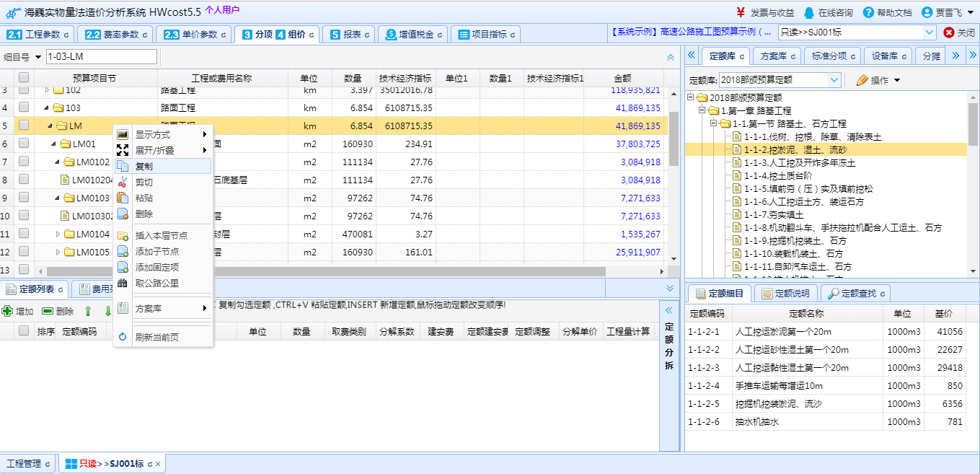Expand the LM0104 tree node
Image resolution: width=980 pixels, height=474 pixels.
coord(58,234)
